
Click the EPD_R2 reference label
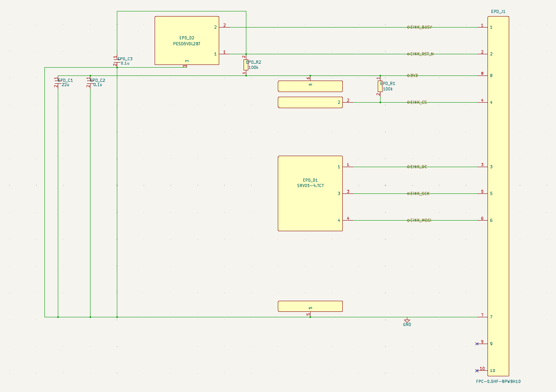tap(253, 62)
